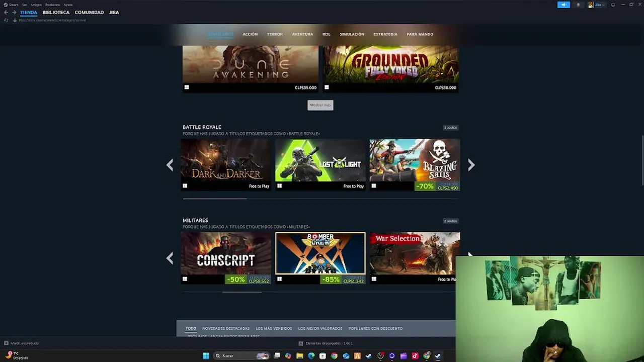Switch to Big Picture mode icon
Viewport: 644px width, 362px height.
613,5
